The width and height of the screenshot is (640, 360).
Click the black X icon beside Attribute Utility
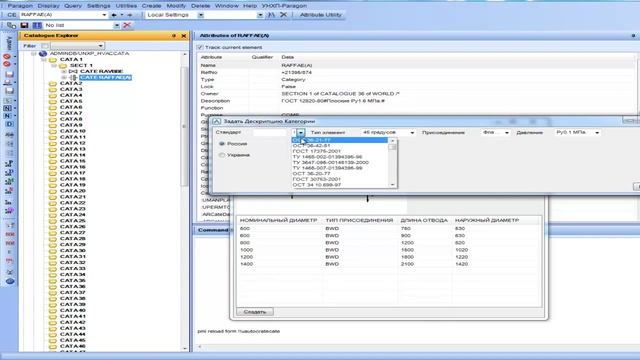(283, 15)
